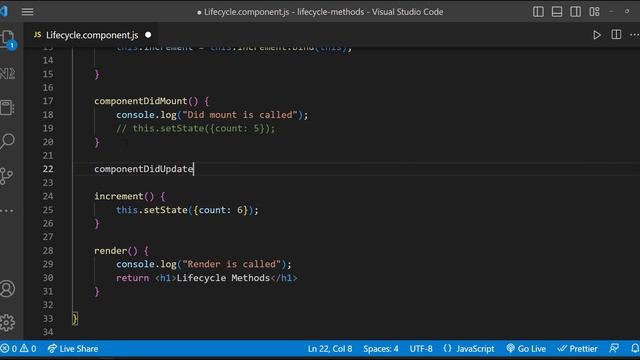Click line number 28 in gutter
This screenshot has width=640, height=360.
click(x=48, y=251)
